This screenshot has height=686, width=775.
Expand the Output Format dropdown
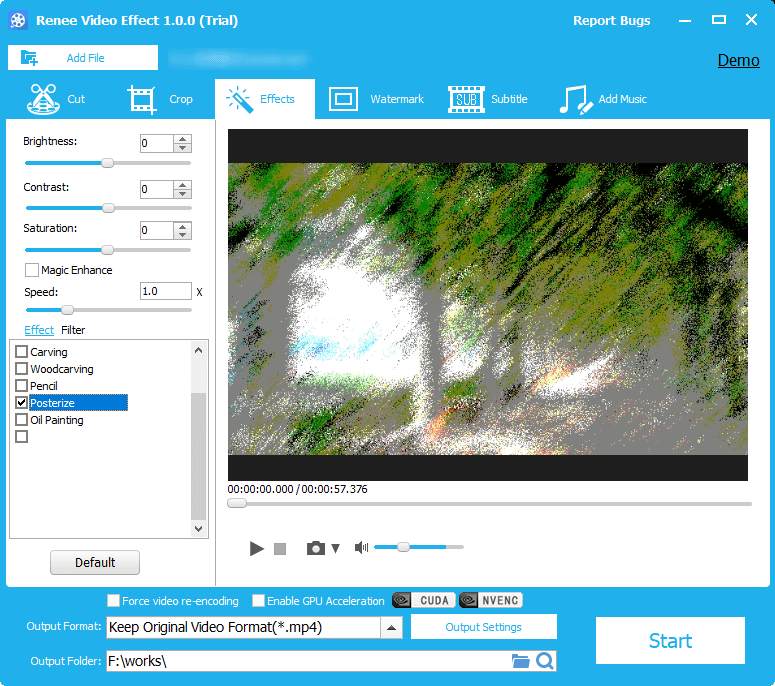[x=392, y=628]
